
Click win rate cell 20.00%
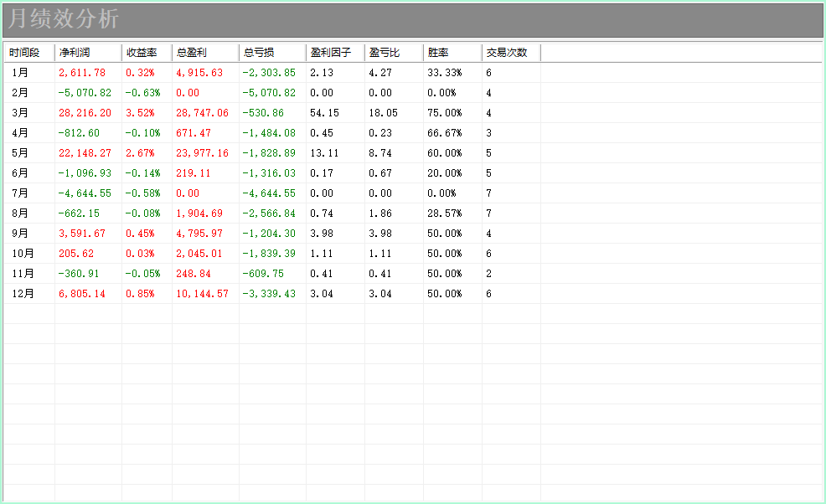click(445, 172)
